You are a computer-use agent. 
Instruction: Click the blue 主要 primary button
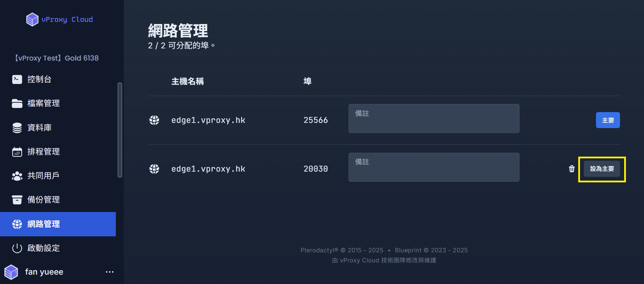(608, 120)
